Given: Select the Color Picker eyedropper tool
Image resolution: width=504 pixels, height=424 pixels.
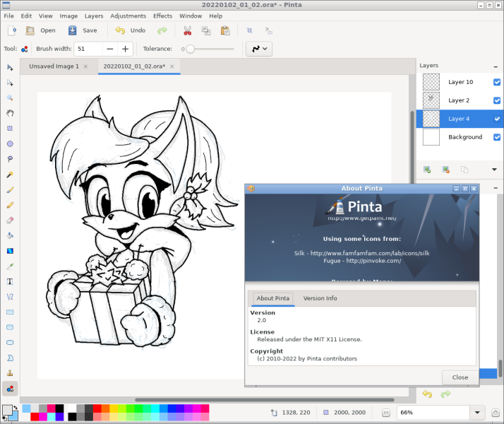Looking at the screenshot, I should (x=10, y=266).
